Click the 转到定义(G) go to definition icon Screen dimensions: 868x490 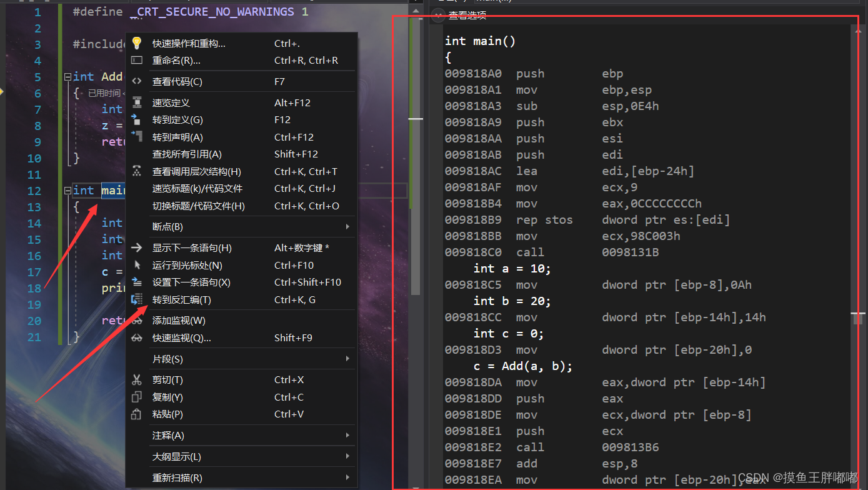[137, 120]
